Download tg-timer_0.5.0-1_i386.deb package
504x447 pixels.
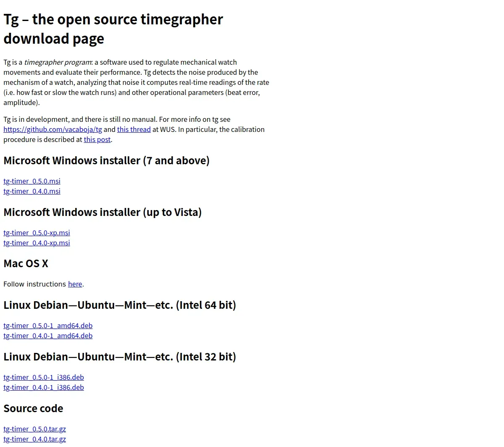[44, 377]
